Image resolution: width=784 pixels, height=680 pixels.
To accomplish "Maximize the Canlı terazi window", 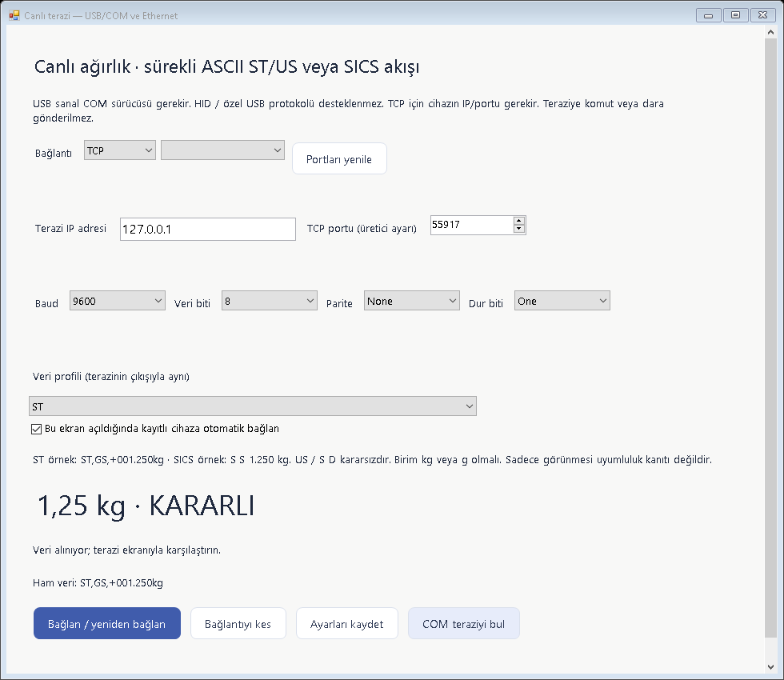I will pos(735,15).
